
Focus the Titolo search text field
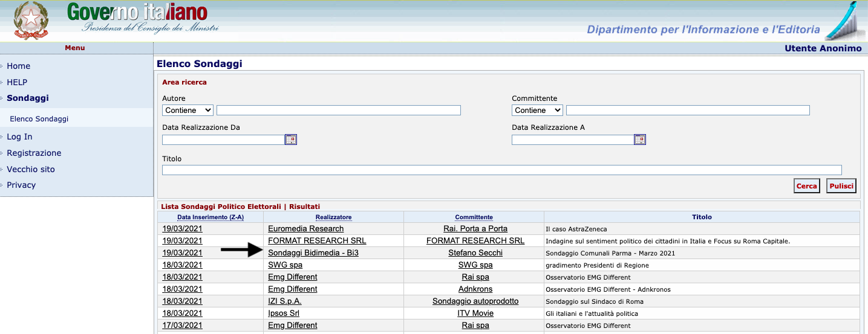point(501,170)
